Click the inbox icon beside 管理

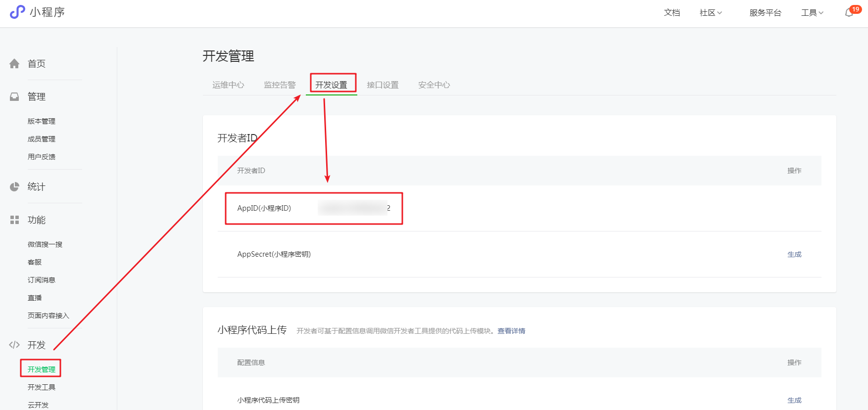click(x=14, y=97)
